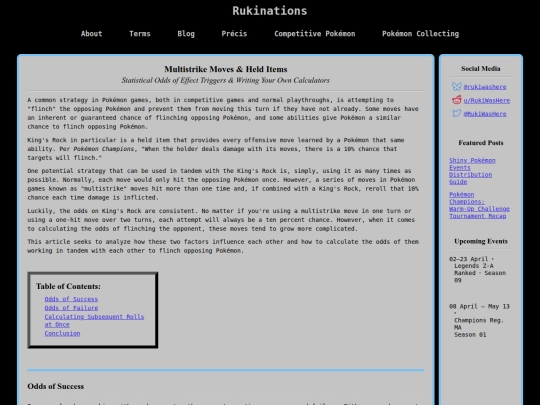Click the Featured Posts sidebar heading
The image size is (540, 405).
click(481, 143)
